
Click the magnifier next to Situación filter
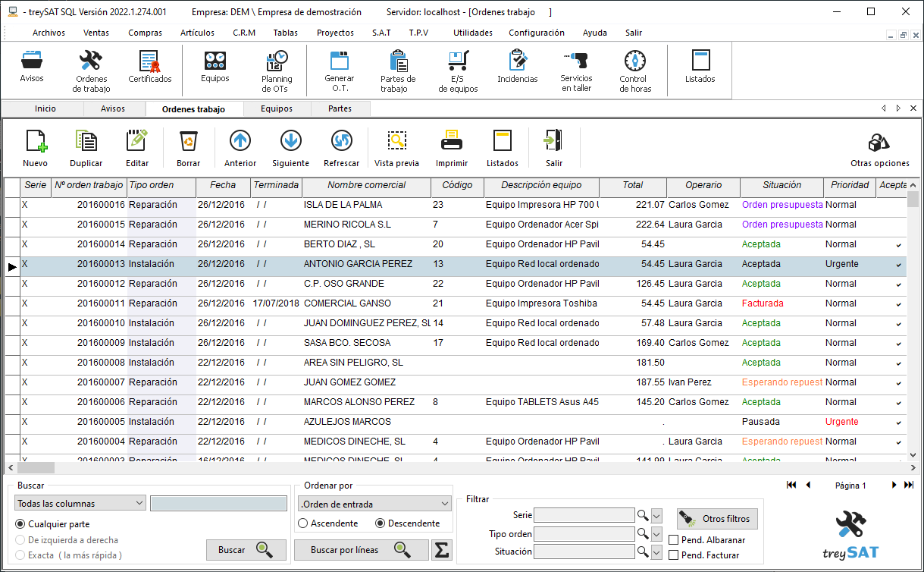point(643,552)
